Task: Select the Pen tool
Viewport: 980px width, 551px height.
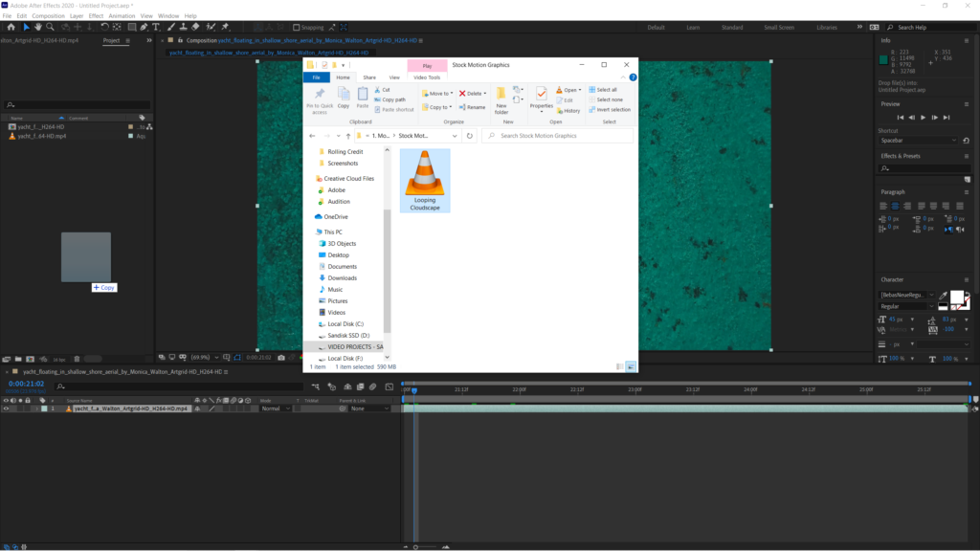Action: coord(144,27)
